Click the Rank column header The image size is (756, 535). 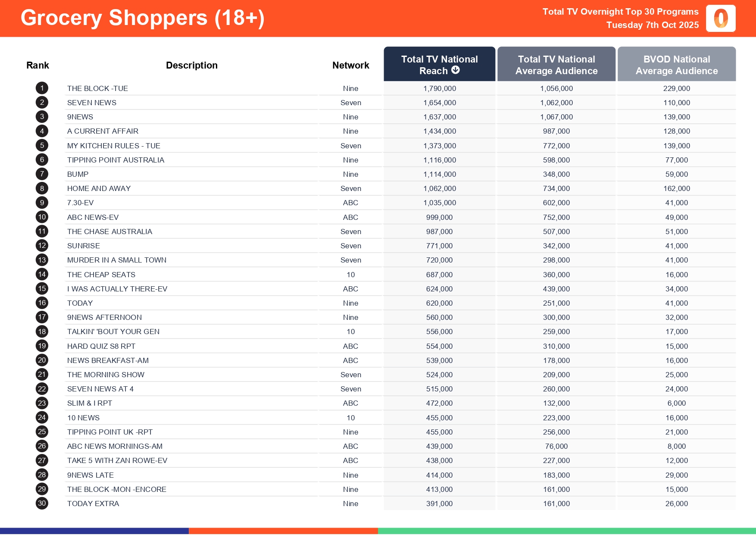tap(37, 66)
